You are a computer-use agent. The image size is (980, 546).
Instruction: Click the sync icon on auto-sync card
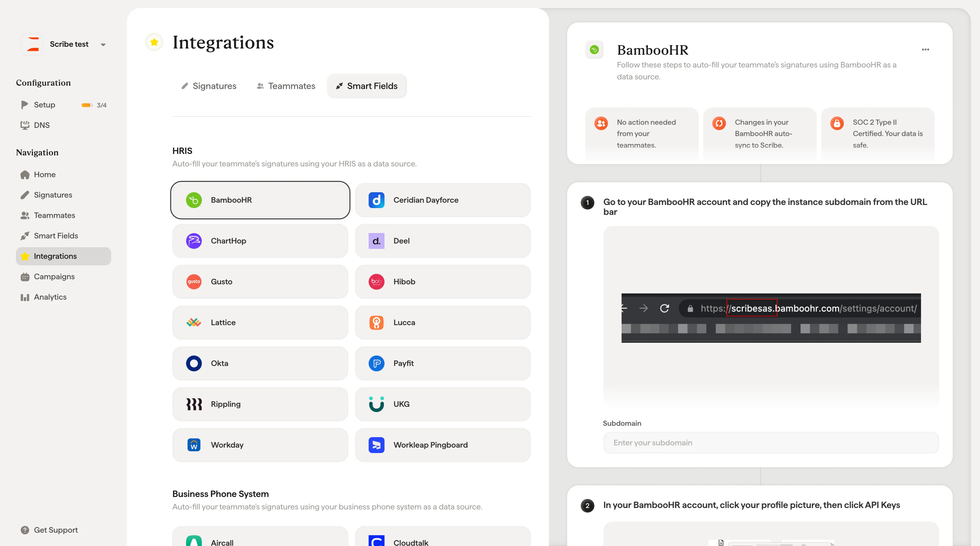point(719,123)
